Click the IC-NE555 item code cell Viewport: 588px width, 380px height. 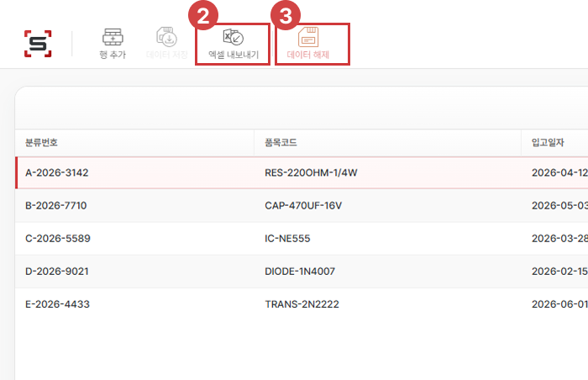coord(287,239)
